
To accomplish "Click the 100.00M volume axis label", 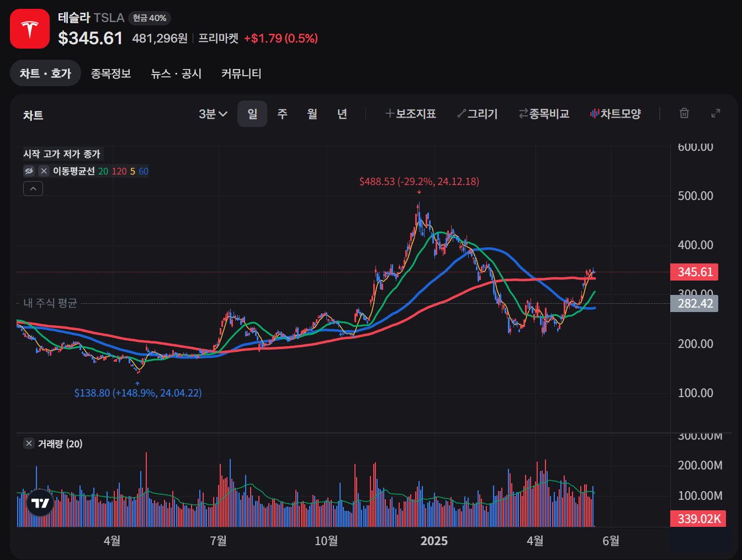I will (700, 496).
